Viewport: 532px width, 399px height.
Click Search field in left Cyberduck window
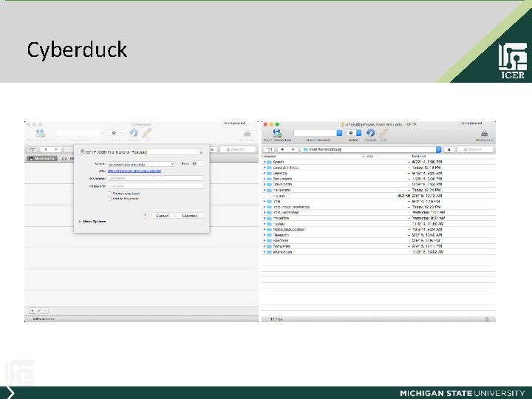238,149
